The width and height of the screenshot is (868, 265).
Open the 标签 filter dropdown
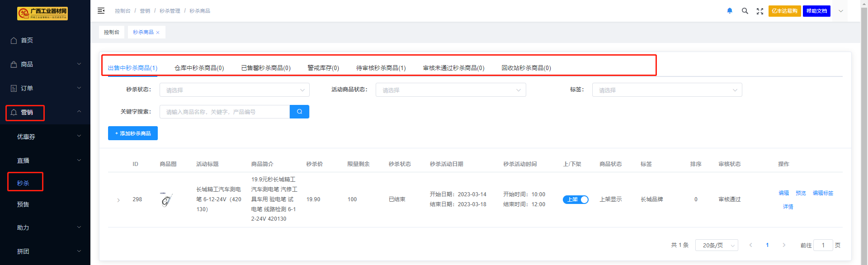pos(666,90)
